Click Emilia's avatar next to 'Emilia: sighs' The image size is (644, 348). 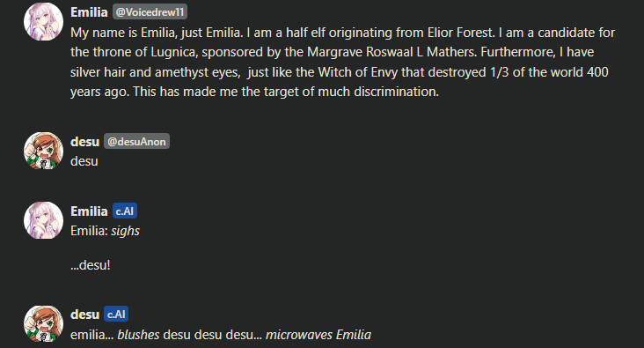43,220
